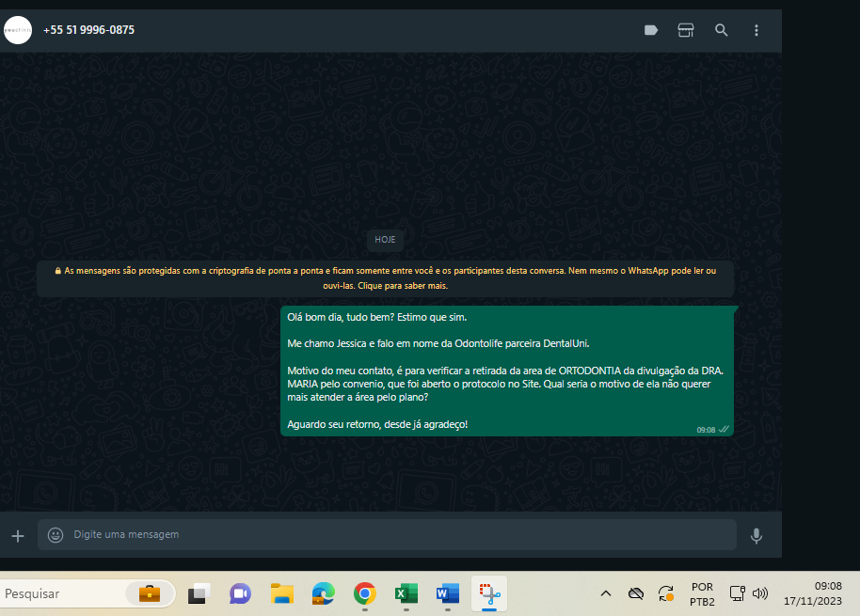This screenshot has width=860, height=616.
Task: Open the catalog storefront icon
Action: tap(686, 30)
